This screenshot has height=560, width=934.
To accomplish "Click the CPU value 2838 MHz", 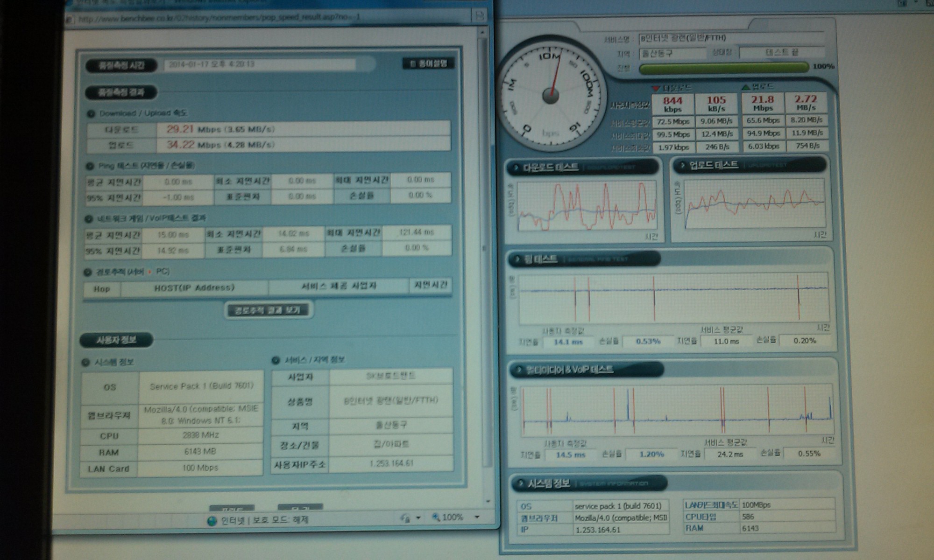I will click(201, 435).
